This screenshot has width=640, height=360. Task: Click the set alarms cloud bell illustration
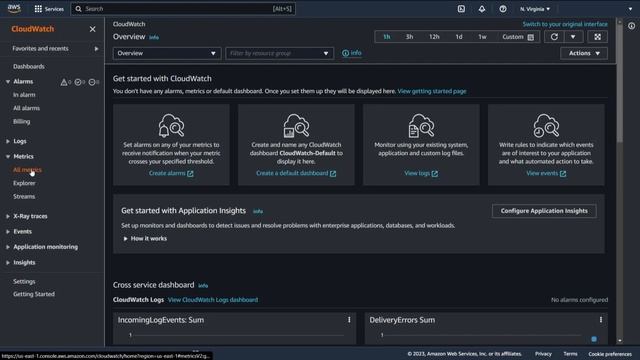pos(171,125)
